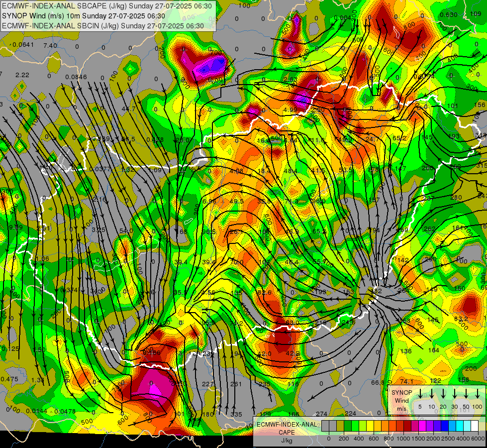Click the SYNOP Wind 10m title line
The width and height of the screenshot is (487, 448).
[x=84, y=16]
